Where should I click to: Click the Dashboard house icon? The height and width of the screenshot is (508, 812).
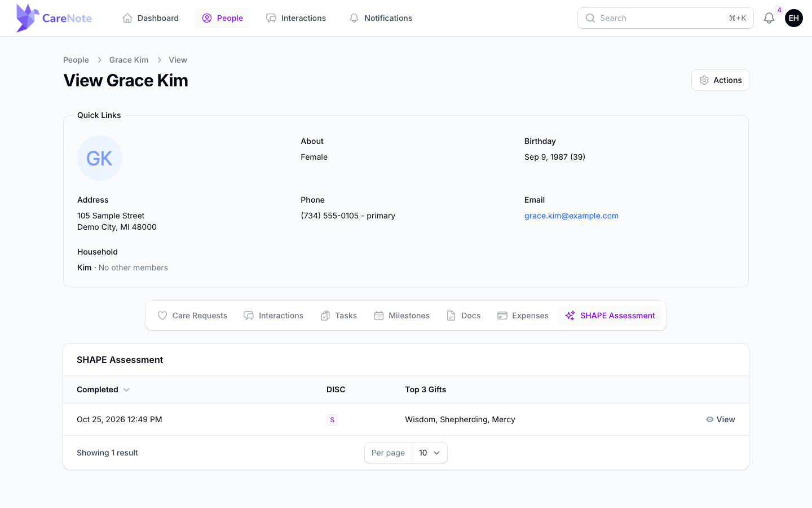[127, 18]
